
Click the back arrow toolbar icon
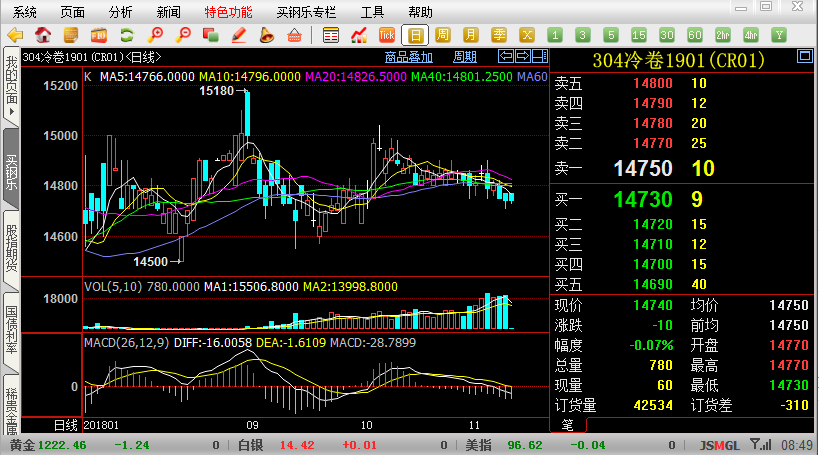[x=15, y=36]
